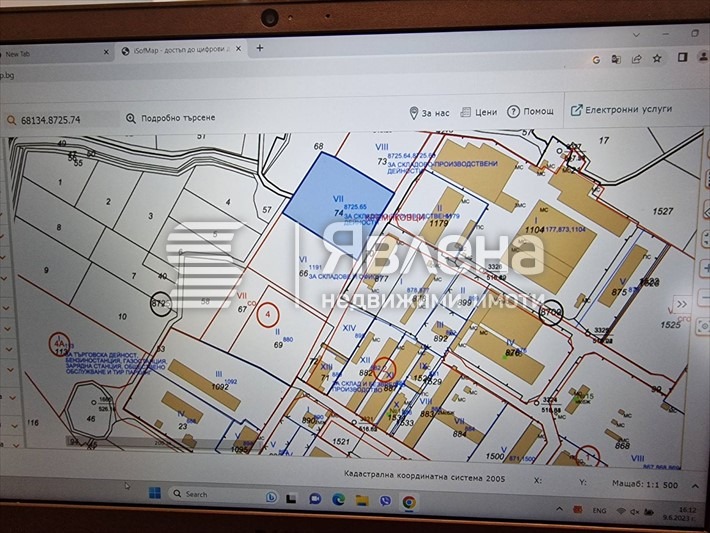Click the volume icon in system tray
The height and width of the screenshot is (533, 710).
click(635, 512)
